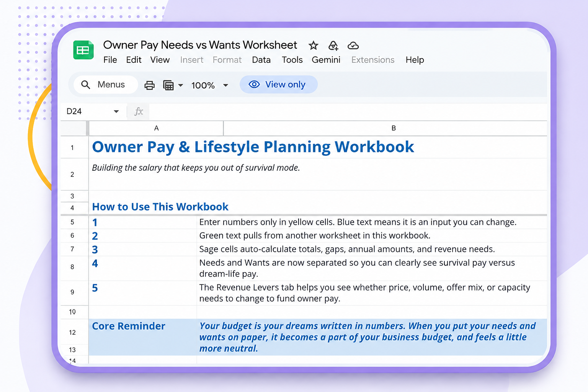Click the 'Needs and Wants are now separated' cell

coord(372,268)
